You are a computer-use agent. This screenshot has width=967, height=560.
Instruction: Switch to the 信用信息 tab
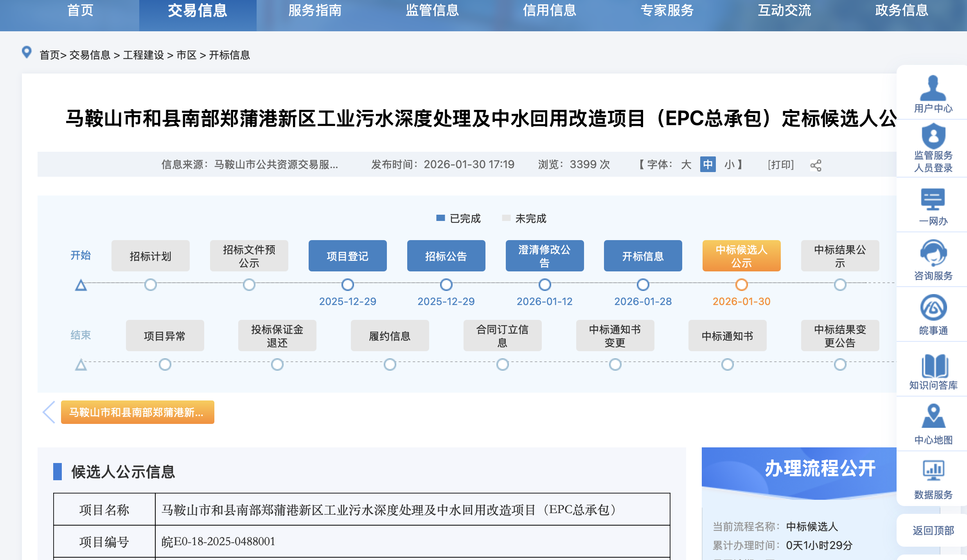[549, 11]
